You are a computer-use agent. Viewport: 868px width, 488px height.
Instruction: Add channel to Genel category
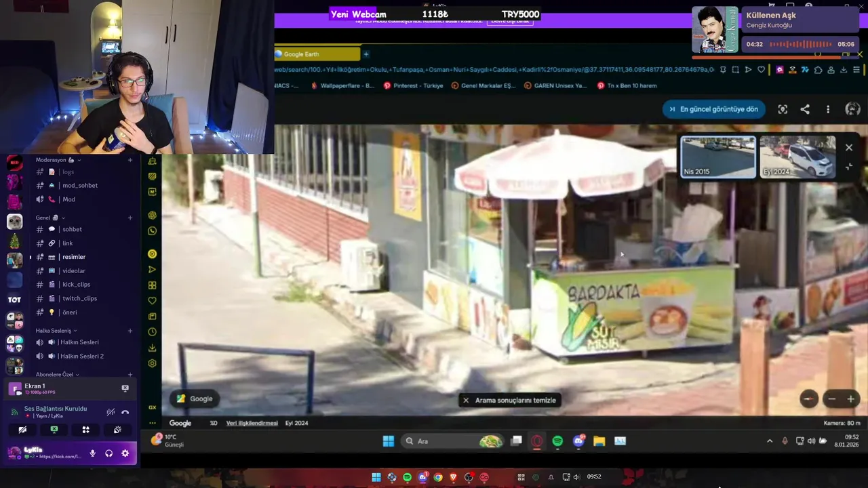click(x=130, y=218)
